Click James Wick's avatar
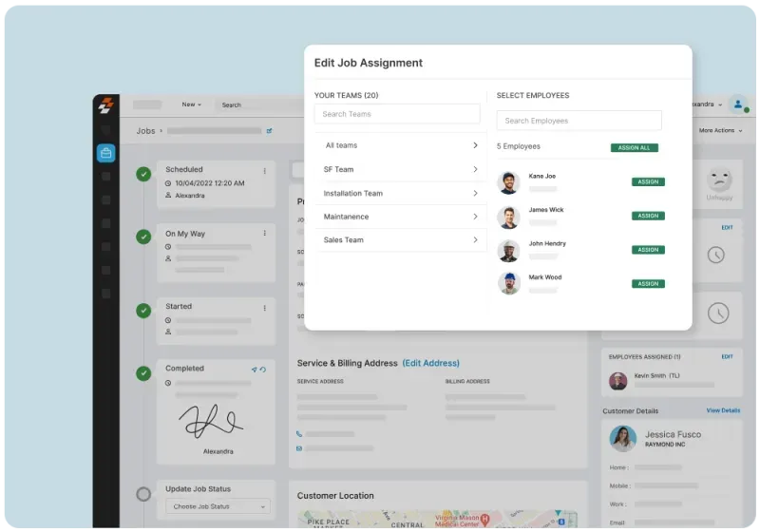Viewport: 760px width, 532px height. 508,217
